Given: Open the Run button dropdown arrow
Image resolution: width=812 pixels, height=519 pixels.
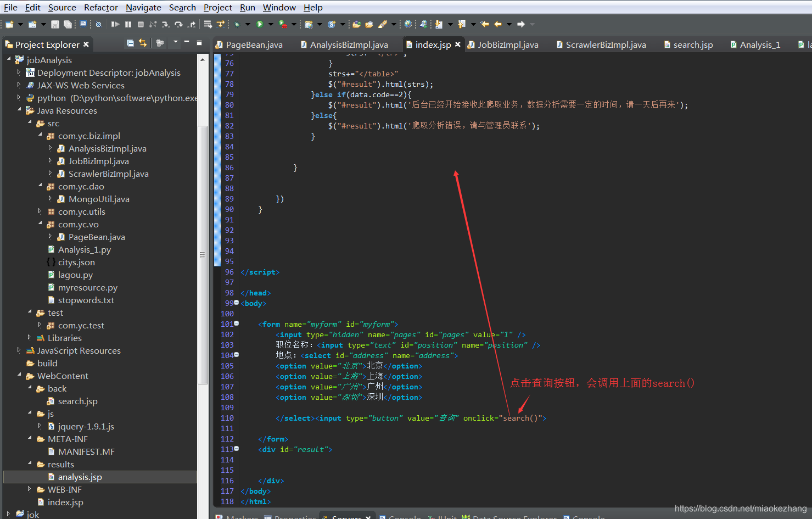Looking at the screenshot, I should pos(271,24).
